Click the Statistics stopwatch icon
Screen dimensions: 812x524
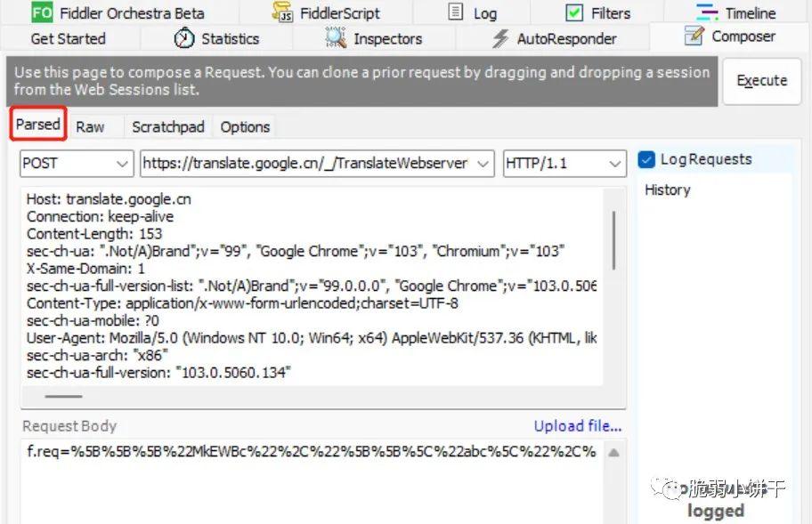183,37
